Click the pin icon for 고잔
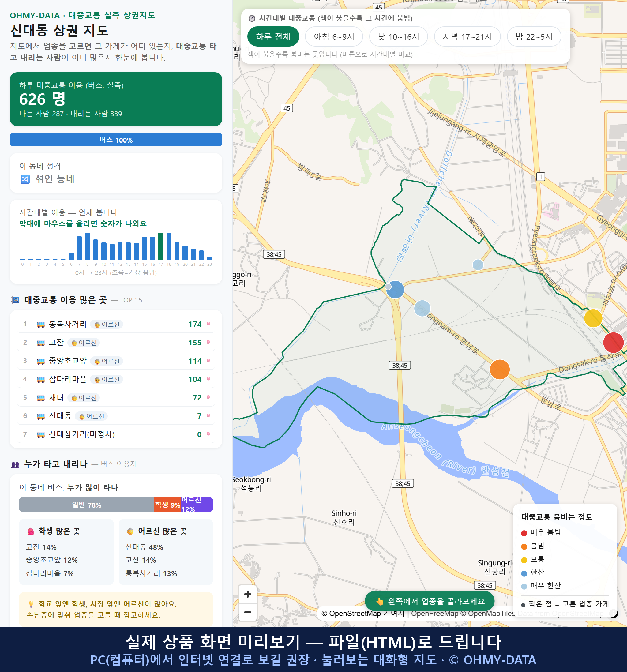Image resolution: width=627 pixels, height=672 pixels. (208, 343)
